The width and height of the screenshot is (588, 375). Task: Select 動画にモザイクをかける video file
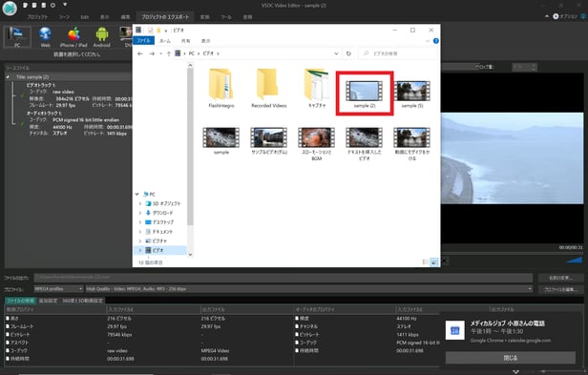click(412, 144)
